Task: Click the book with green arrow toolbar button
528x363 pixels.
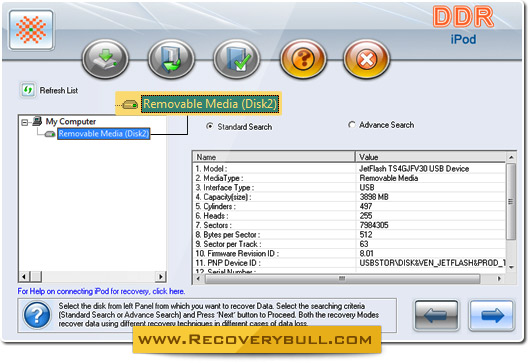Action: 171,59
